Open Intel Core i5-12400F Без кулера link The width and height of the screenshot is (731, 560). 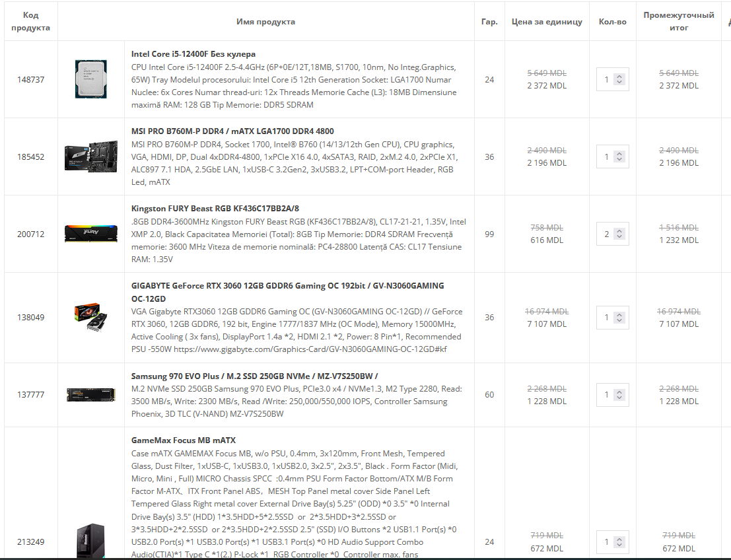tap(193, 54)
